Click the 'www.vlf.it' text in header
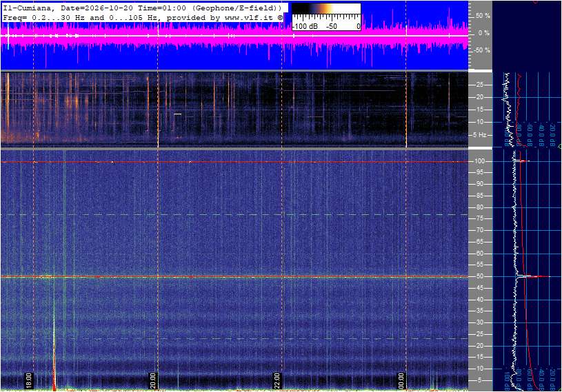Viewport: 562px width, 392px height. pyautogui.click(x=249, y=17)
